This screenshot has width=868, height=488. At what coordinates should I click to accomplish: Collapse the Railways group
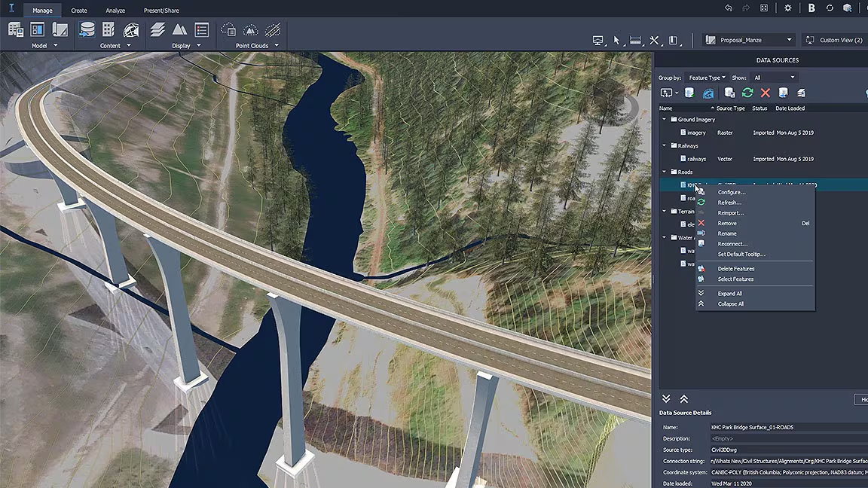pos(665,145)
